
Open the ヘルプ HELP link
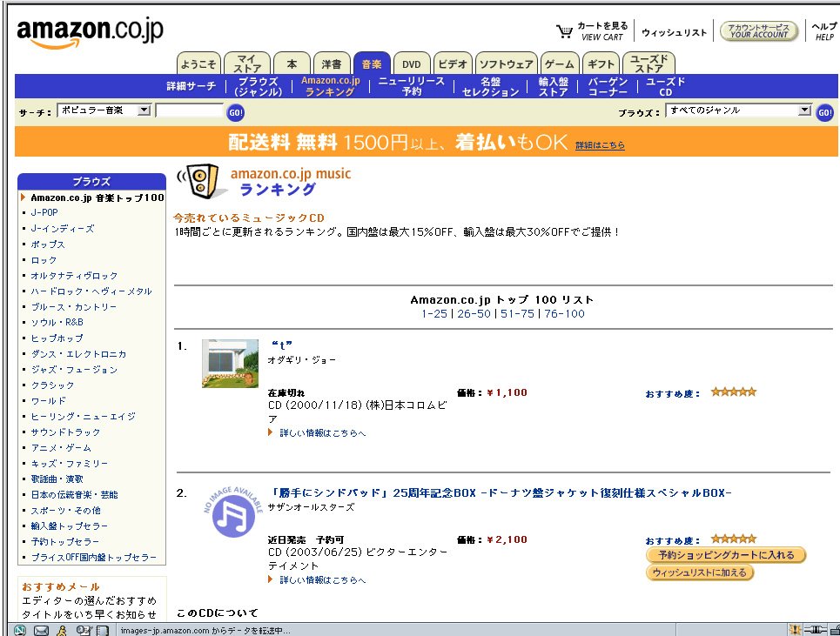pyautogui.click(x=824, y=31)
